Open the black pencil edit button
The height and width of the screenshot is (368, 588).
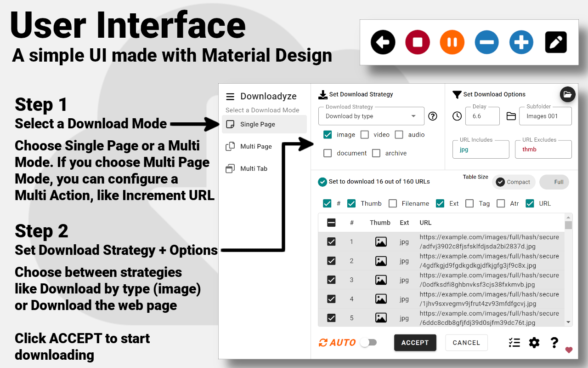point(555,42)
